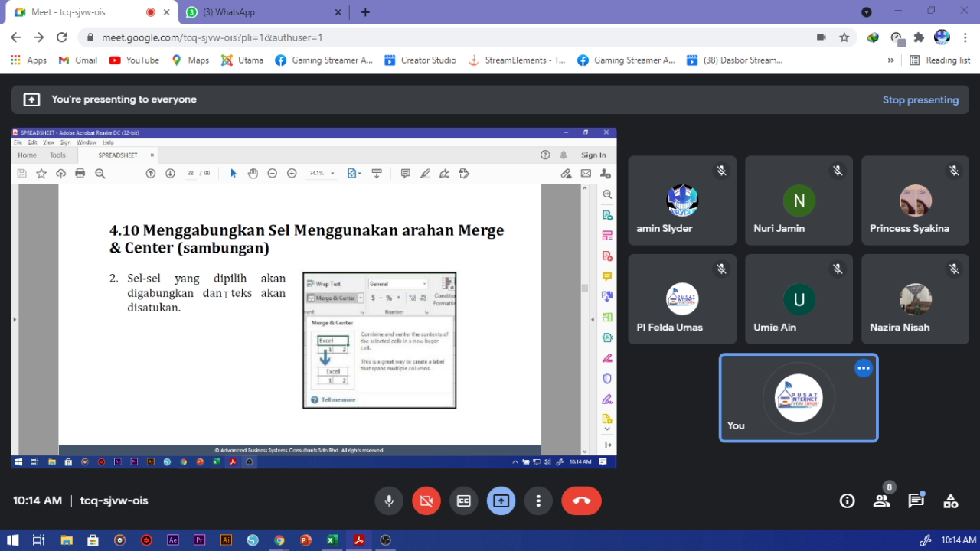Open the Activities panel icon
The width and height of the screenshot is (980, 551).
(x=950, y=500)
